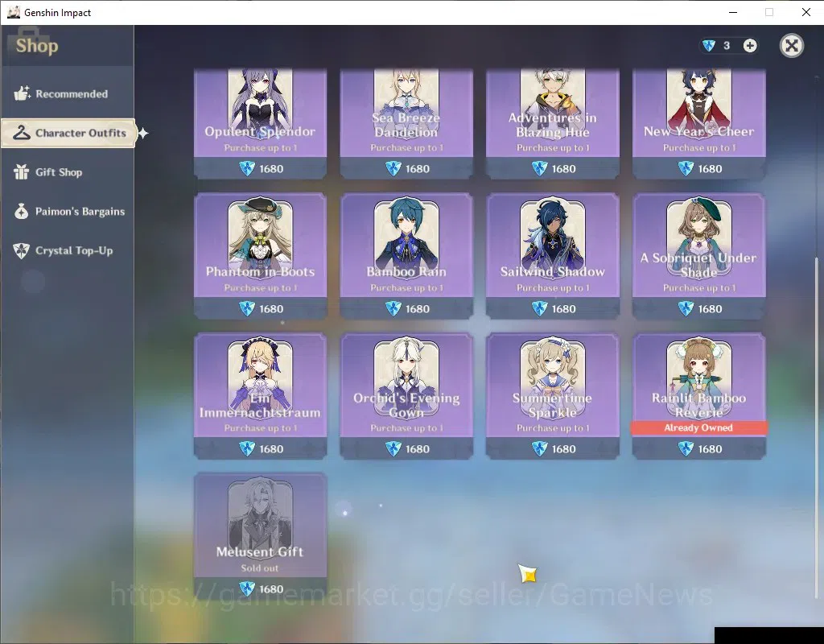Choose the Orchid's Evening Gown outfit

[x=406, y=396]
